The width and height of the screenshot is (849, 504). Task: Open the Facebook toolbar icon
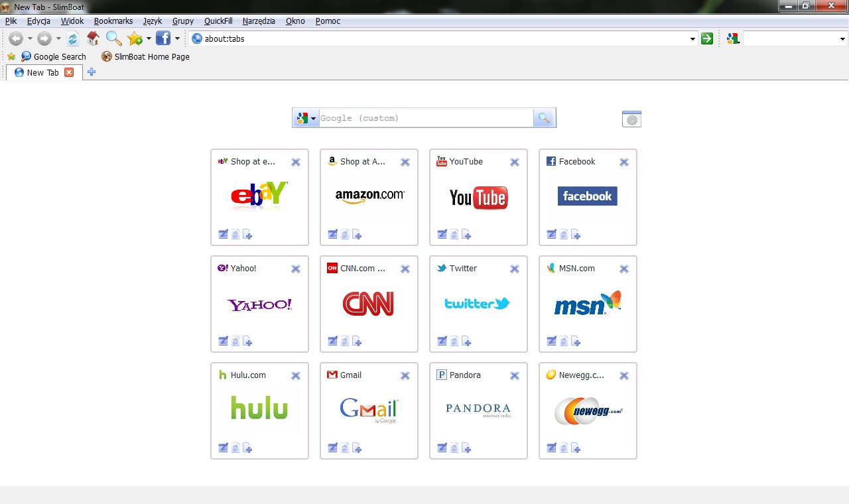(x=163, y=38)
